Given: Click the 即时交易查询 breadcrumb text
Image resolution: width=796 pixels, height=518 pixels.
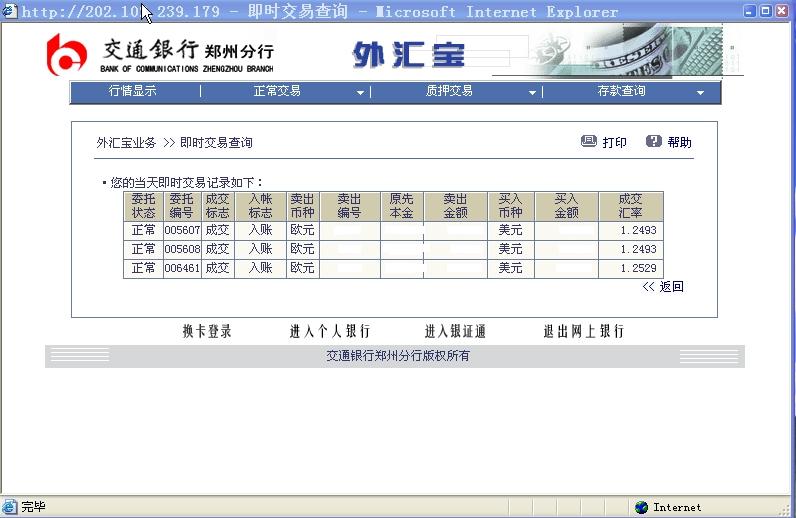Looking at the screenshot, I should 216,143.
